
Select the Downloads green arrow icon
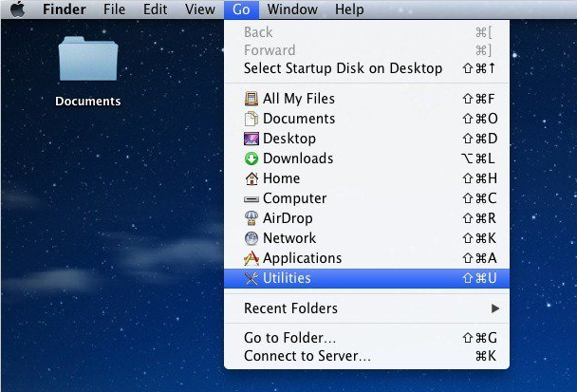click(251, 159)
